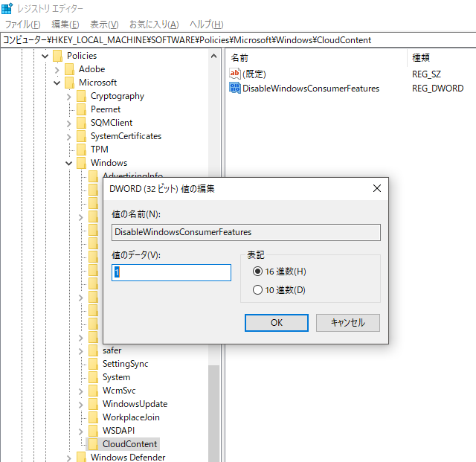Viewport: 476px width, 462px height.
Task: Expand the Windows Defender tree node
Action: tap(69, 458)
